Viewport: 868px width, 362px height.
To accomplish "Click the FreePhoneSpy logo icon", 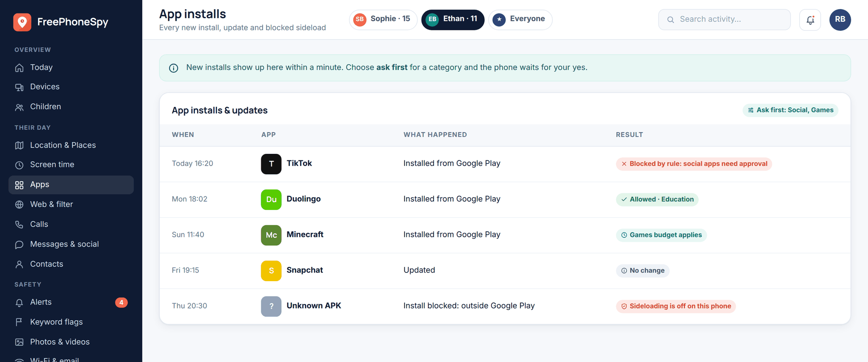I will point(22,22).
